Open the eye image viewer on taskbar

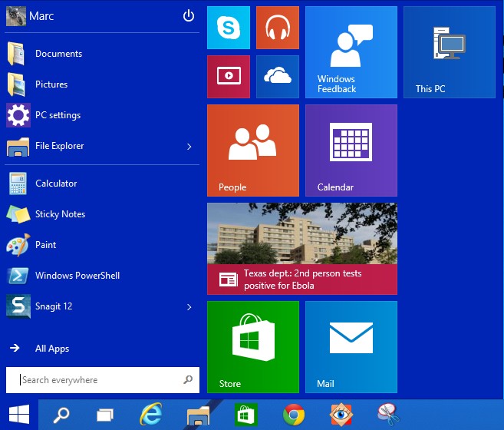point(341,415)
